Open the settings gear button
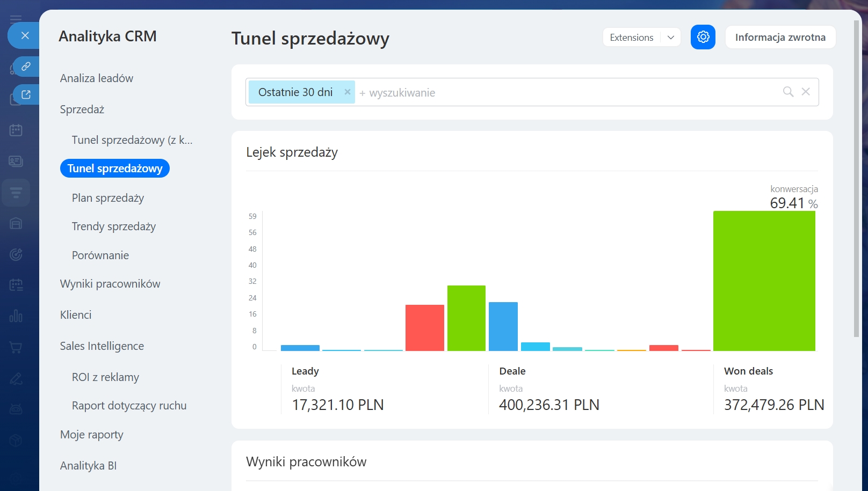This screenshot has height=491, width=868. point(703,37)
